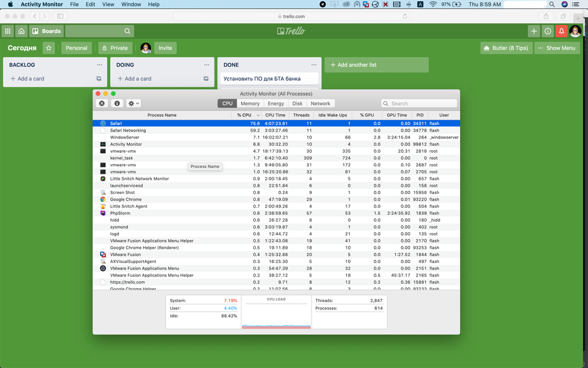The image size is (588, 368).
Task: Go to Trello home via house icon
Action: [x=21, y=31]
